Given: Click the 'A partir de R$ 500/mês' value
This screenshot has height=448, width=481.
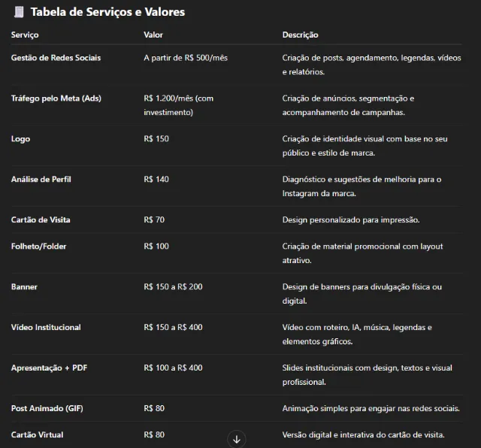Looking at the screenshot, I should 186,58.
